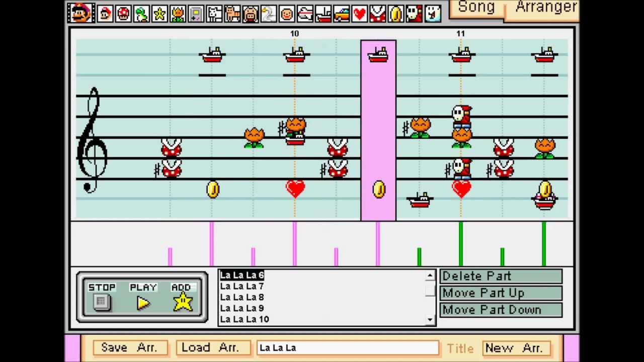Click New Arr. button
The image size is (644, 362).
pyautogui.click(x=516, y=348)
